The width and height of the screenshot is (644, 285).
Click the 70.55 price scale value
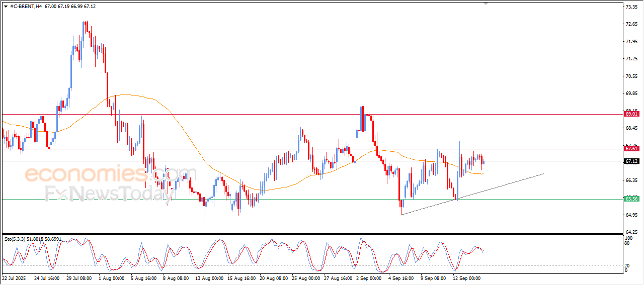click(x=632, y=76)
